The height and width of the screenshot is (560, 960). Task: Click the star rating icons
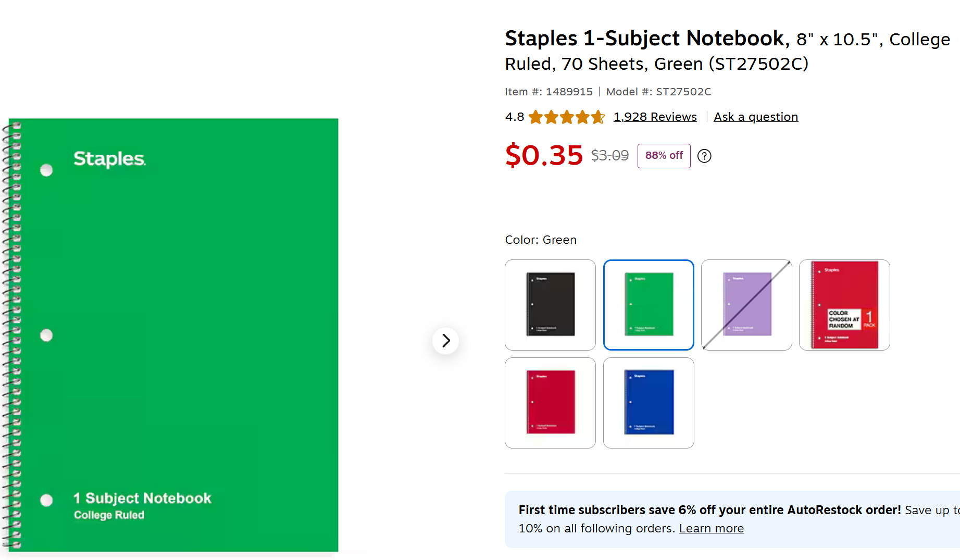(567, 117)
